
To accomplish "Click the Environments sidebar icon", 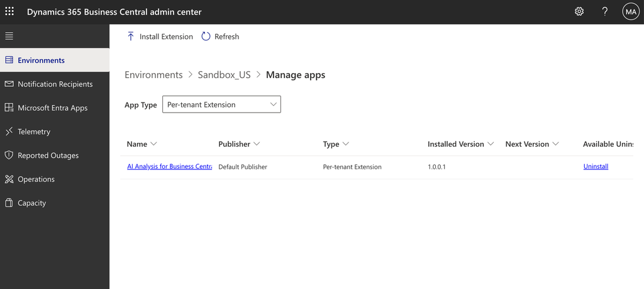I will coord(9,60).
